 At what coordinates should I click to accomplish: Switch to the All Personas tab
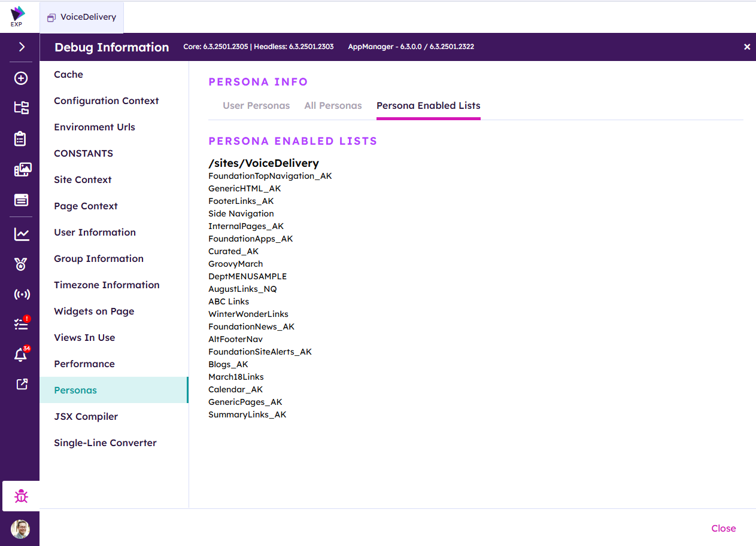(333, 106)
